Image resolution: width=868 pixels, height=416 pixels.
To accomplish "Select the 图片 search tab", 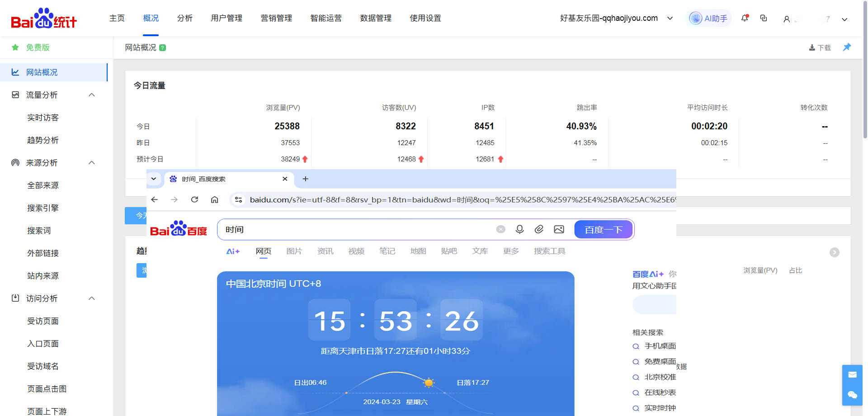I will [x=294, y=251].
